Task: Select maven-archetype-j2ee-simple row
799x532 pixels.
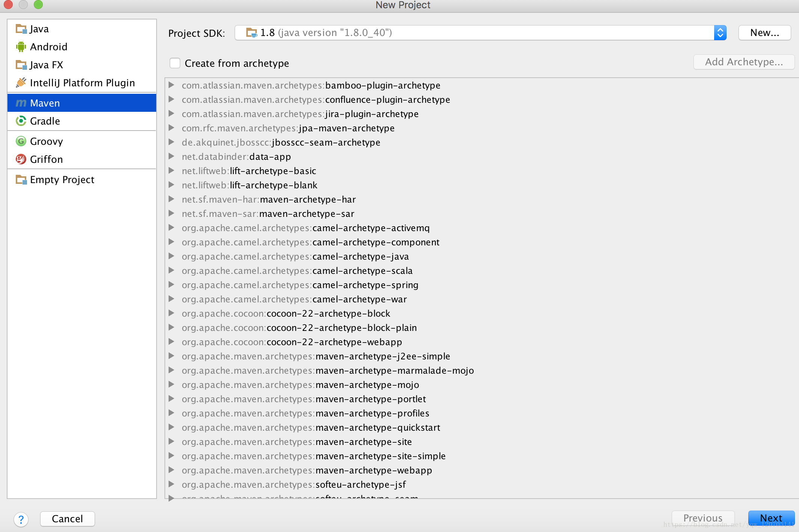Action: point(481,356)
